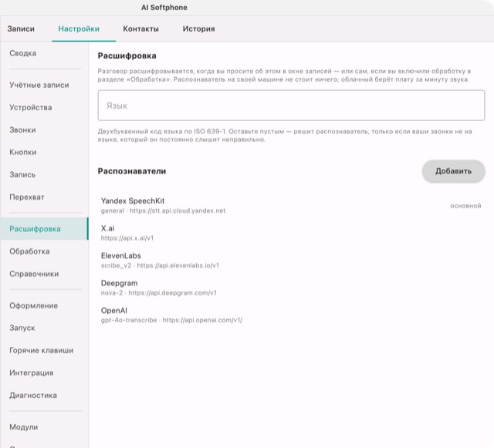The height and width of the screenshot is (448, 494).
Task: Go to the История tab
Action: pos(199,29)
